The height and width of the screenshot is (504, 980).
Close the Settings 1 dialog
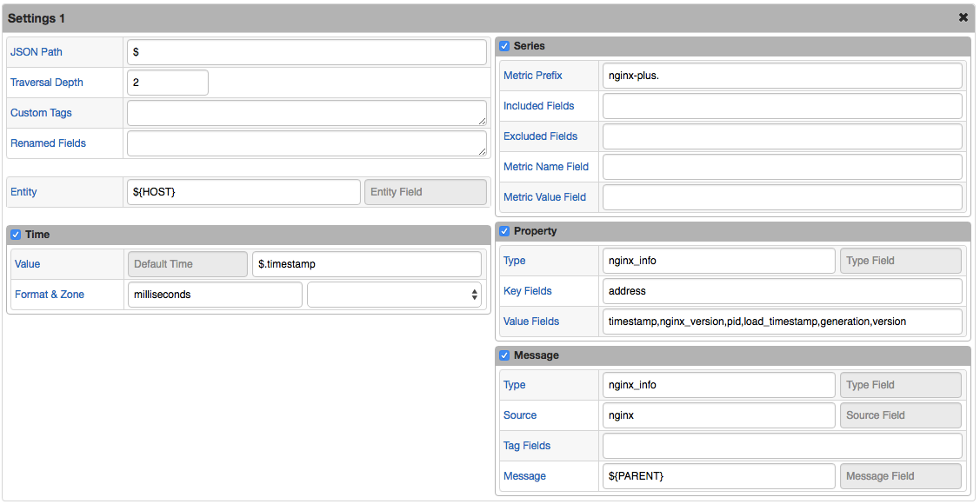tap(963, 18)
